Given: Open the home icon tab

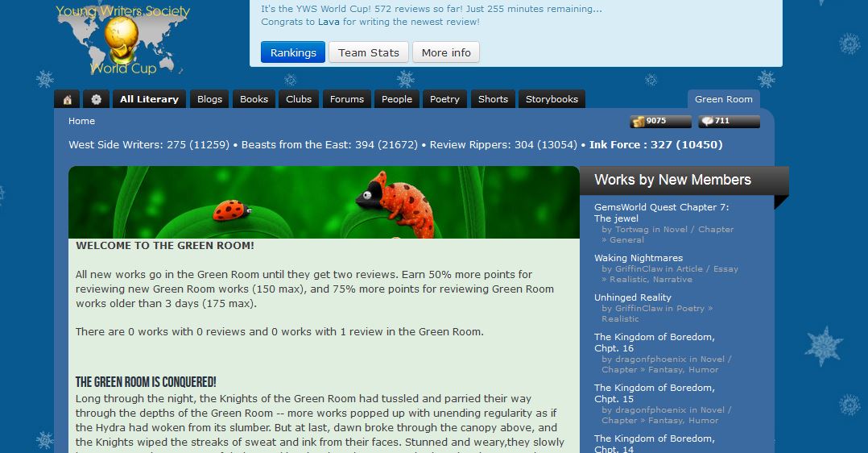Looking at the screenshot, I should 67,99.
